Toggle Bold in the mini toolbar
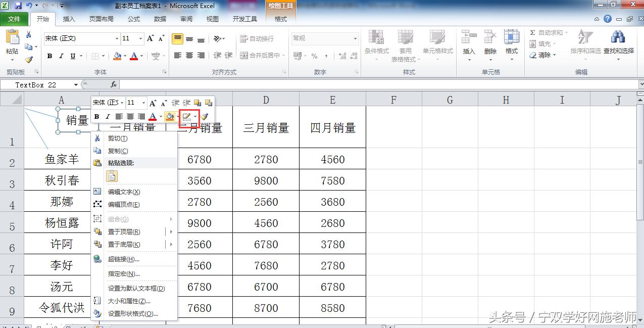The width and height of the screenshot is (644, 328). (96, 116)
